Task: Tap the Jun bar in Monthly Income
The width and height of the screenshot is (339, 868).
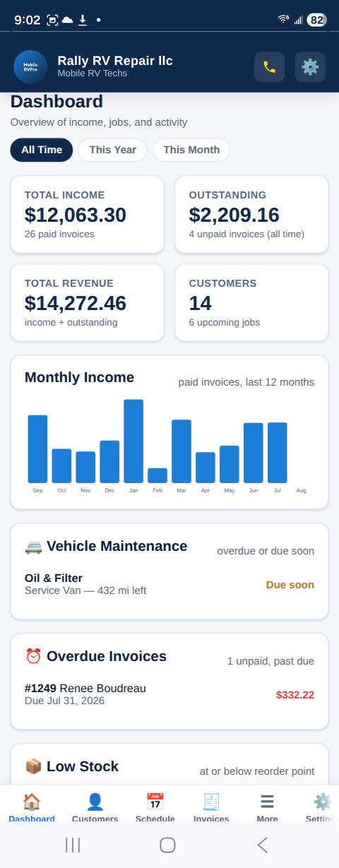Action: [x=254, y=453]
